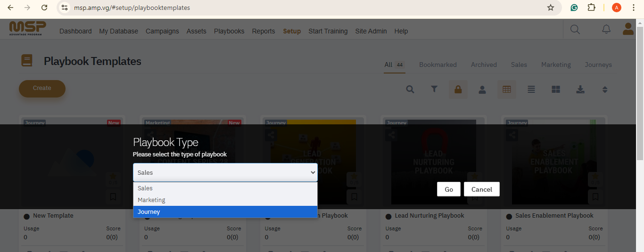Click the header search magnifier icon
Image resolution: width=644 pixels, height=252 pixels.
tap(575, 29)
